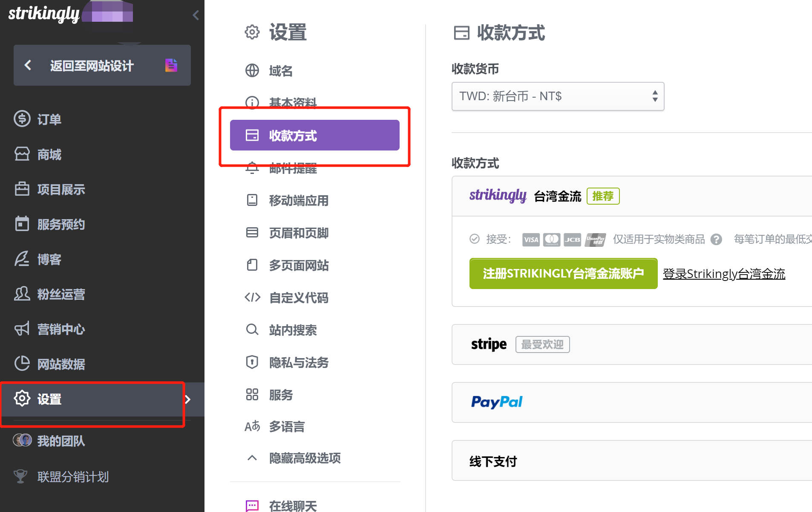Open 我的团队 in the sidebar

[x=61, y=441]
